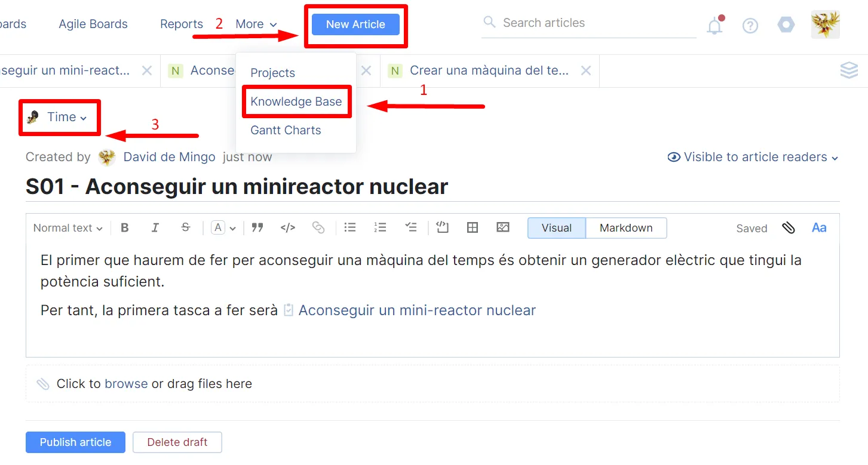This screenshot has height=465, width=868.
Task: Toggle italic text formatting
Action: [155, 227]
